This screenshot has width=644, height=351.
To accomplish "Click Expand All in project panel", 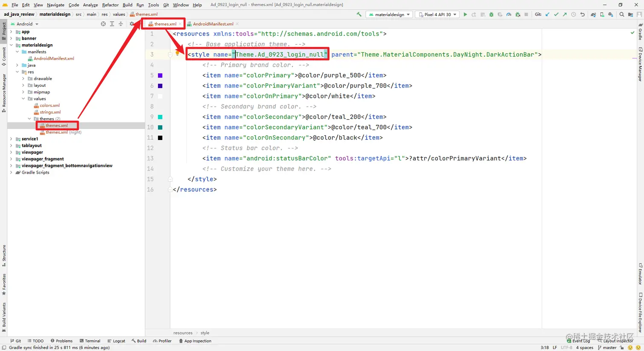I will point(112,24).
